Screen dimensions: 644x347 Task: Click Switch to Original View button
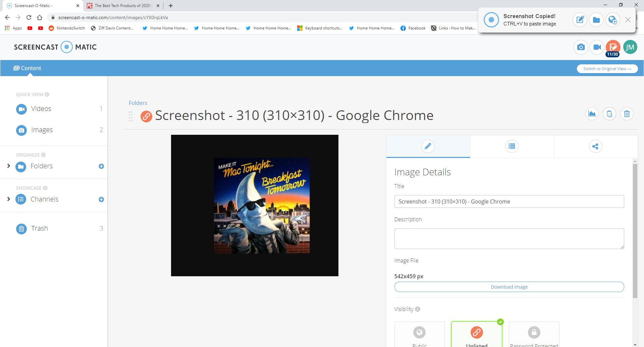[x=607, y=69]
